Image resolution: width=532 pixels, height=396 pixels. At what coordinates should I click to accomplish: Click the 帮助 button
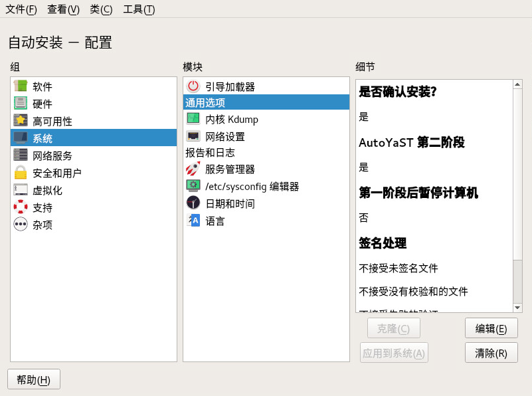(x=33, y=379)
